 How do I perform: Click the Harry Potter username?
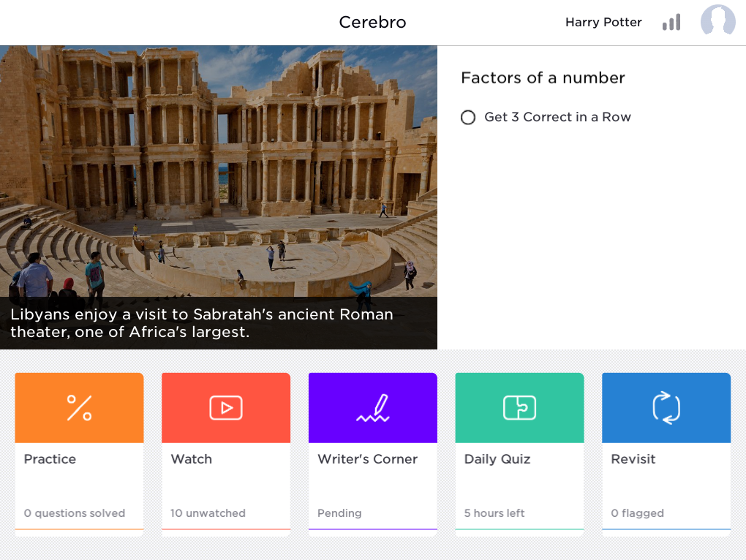603,23
